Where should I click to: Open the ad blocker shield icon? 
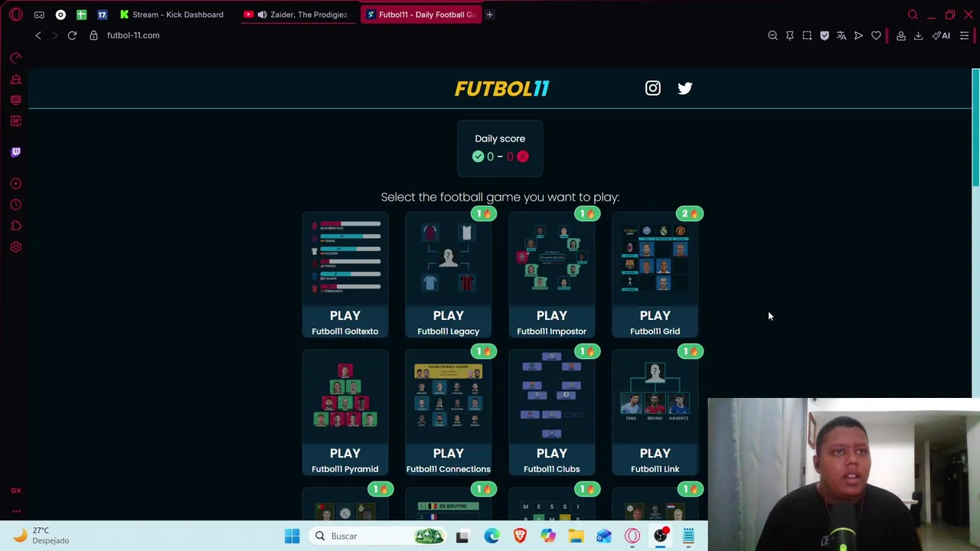825,35
